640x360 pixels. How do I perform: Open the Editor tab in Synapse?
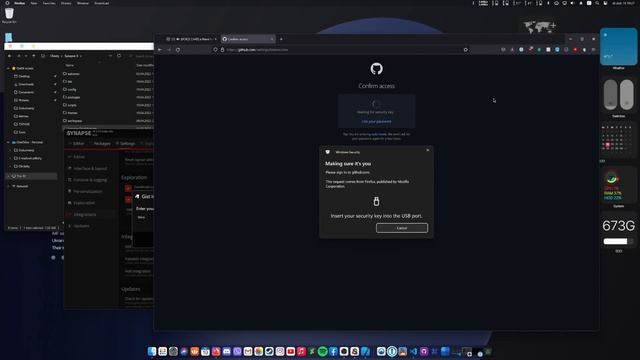(x=76, y=144)
